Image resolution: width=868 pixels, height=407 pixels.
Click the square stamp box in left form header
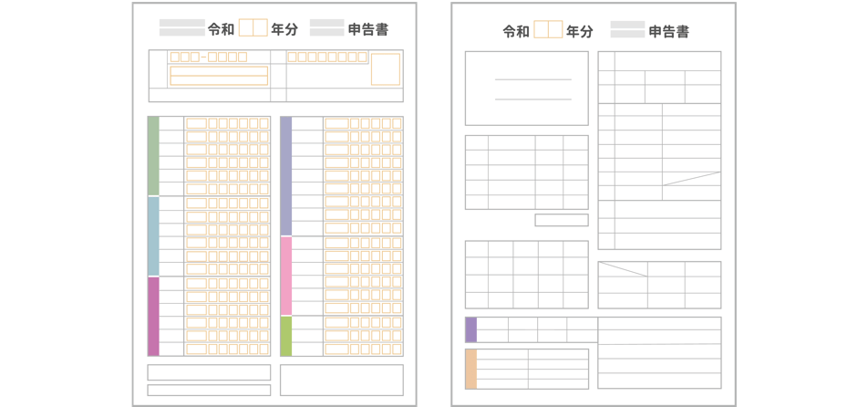click(385, 68)
